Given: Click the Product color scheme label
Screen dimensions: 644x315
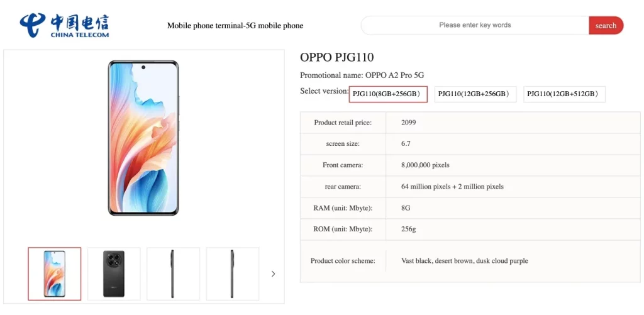Looking at the screenshot, I should pos(343,261).
